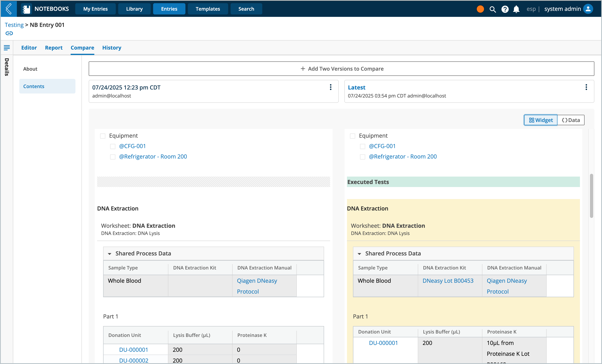602x364 pixels.
Task: Check the left Equipment checkbox
Action: (x=103, y=136)
